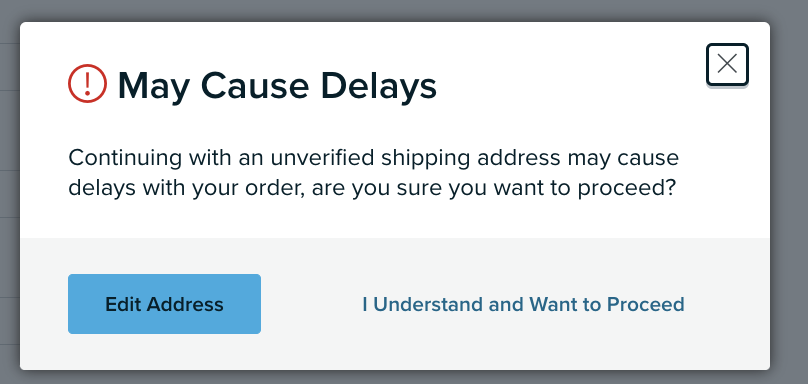
Task: Click the word Delays in the title
Action: click(379, 86)
